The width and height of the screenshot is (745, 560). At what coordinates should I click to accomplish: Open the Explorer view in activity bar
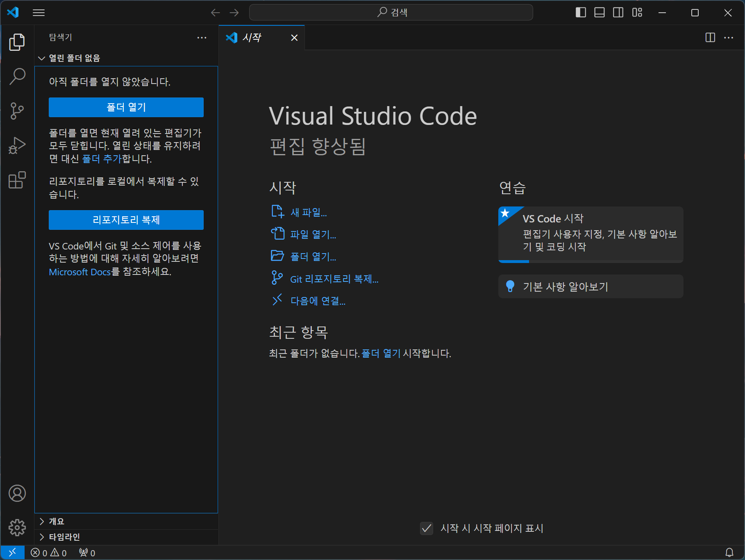(17, 42)
